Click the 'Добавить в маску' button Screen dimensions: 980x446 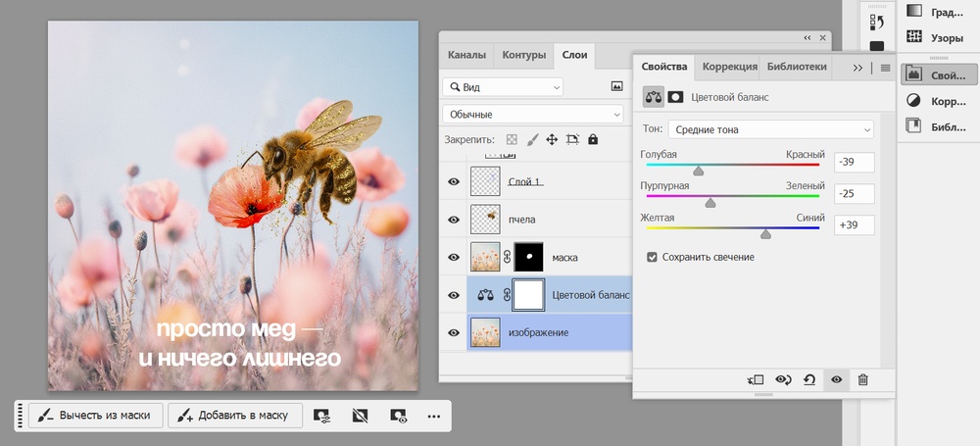(x=233, y=416)
